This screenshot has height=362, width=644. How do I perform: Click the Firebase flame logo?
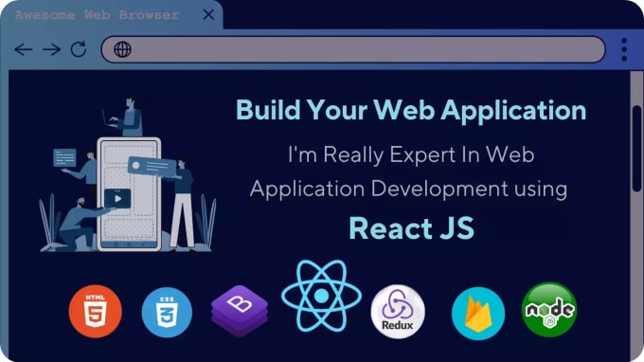(x=478, y=313)
